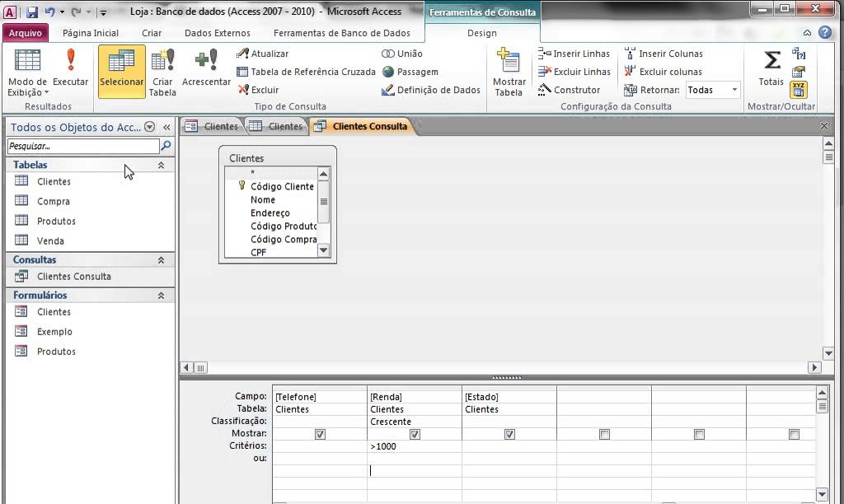Check Mostrar box in fifth empty column
The width and height of the screenshot is (844, 504).
pos(699,434)
